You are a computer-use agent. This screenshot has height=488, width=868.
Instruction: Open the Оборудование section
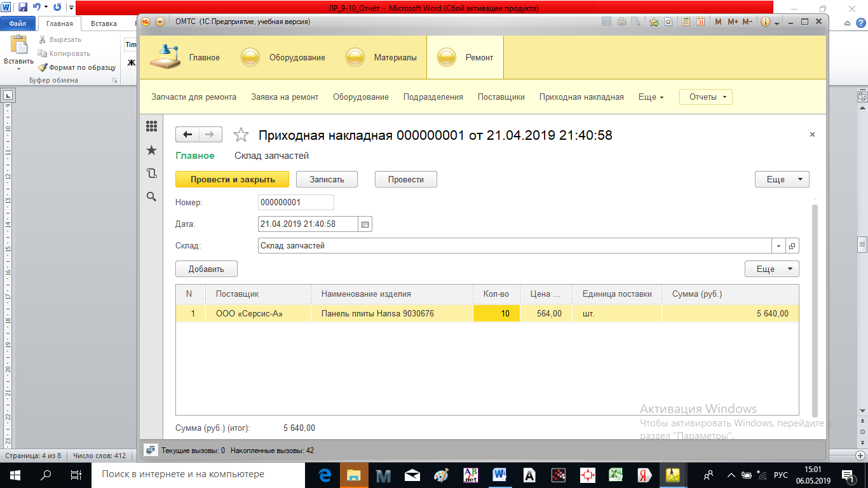click(283, 57)
